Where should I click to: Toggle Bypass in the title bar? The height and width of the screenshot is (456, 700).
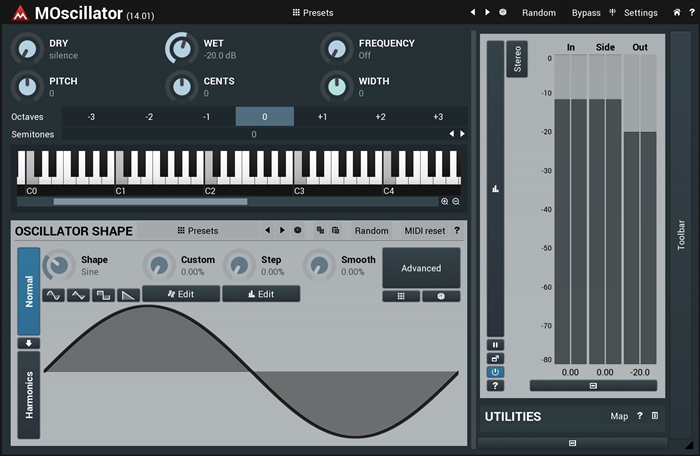click(586, 13)
